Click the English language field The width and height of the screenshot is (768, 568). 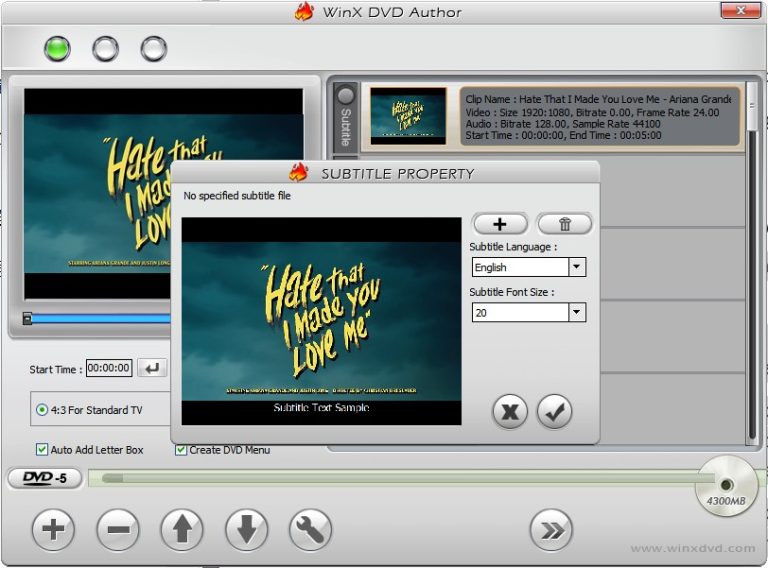coord(520,267)
